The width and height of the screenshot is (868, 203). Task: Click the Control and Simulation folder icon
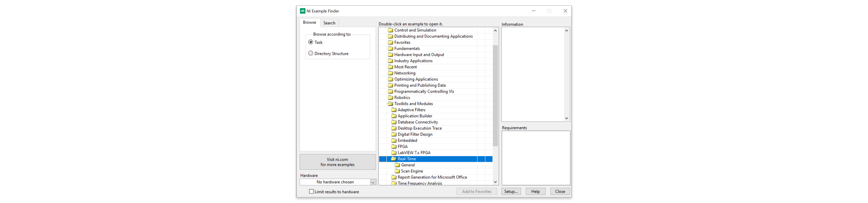(x=391, y=30)
